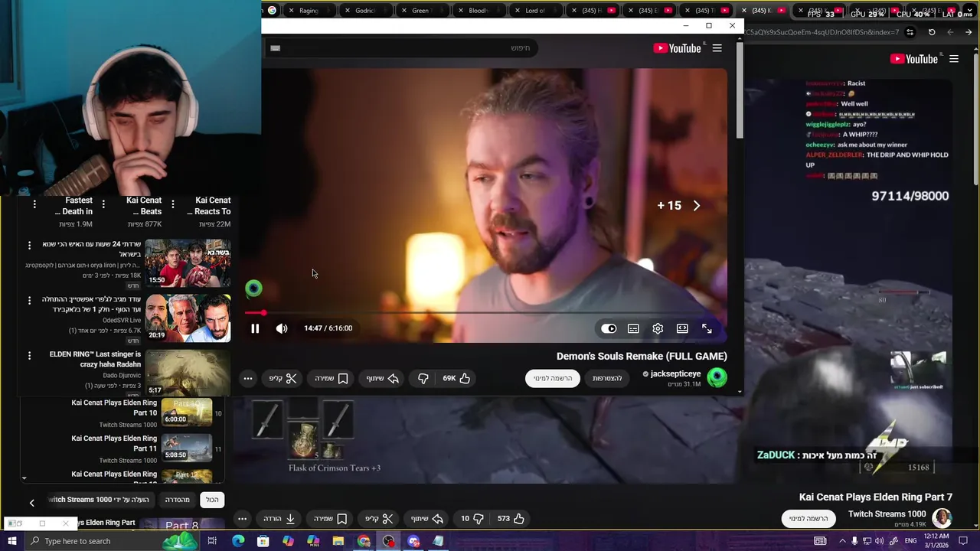The width and height of the screenshot is (980, 551).
Task: Save the Kai Cenat video to playlist
Action: point(331,518)
